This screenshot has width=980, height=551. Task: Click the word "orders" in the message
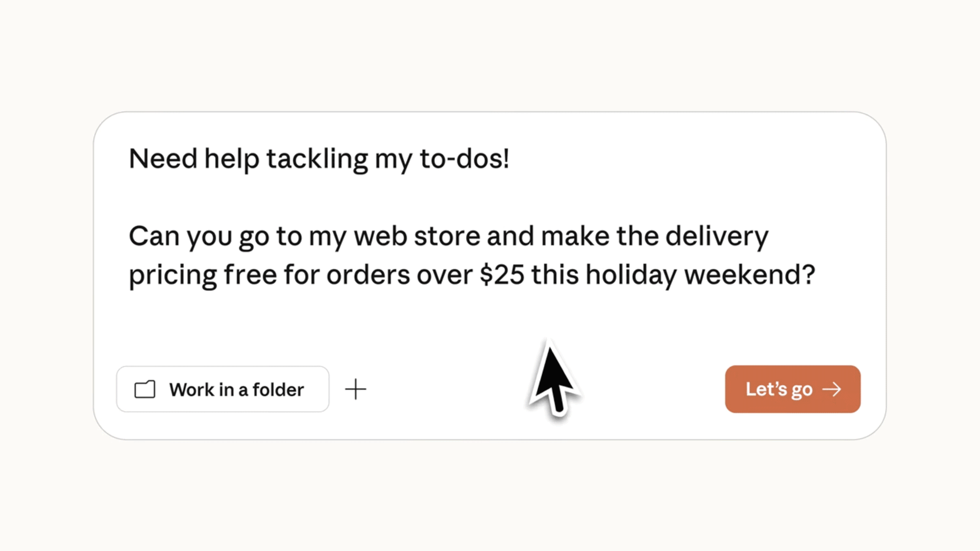point(368,275)
